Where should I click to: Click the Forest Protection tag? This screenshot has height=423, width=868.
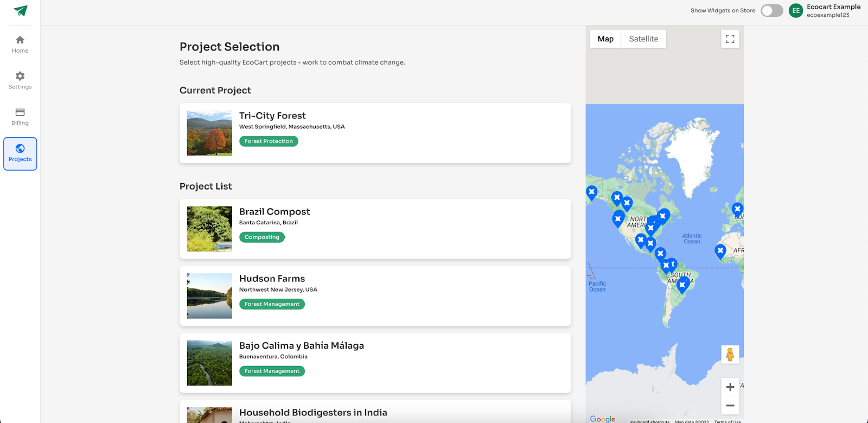pos(269,141)
